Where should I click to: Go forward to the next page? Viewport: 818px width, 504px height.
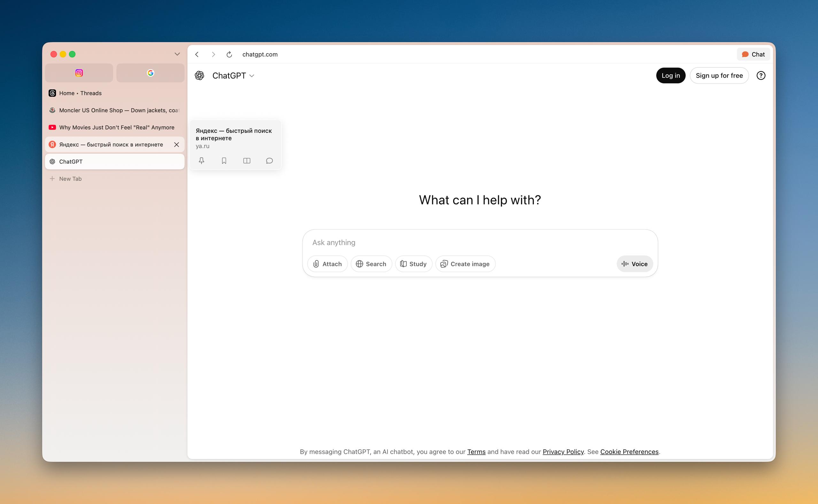(x=213, y=54)
